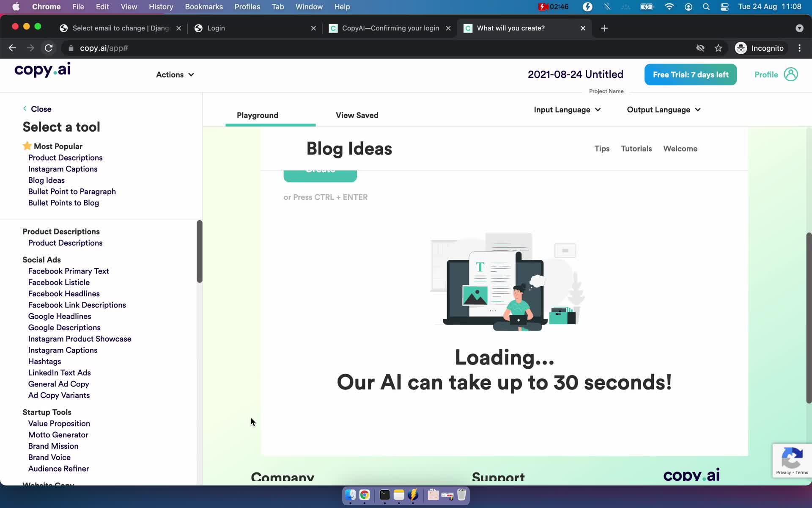812x508 pixels.
Task: Open the Profile avatar icon
Action: [x=790, y=75]
